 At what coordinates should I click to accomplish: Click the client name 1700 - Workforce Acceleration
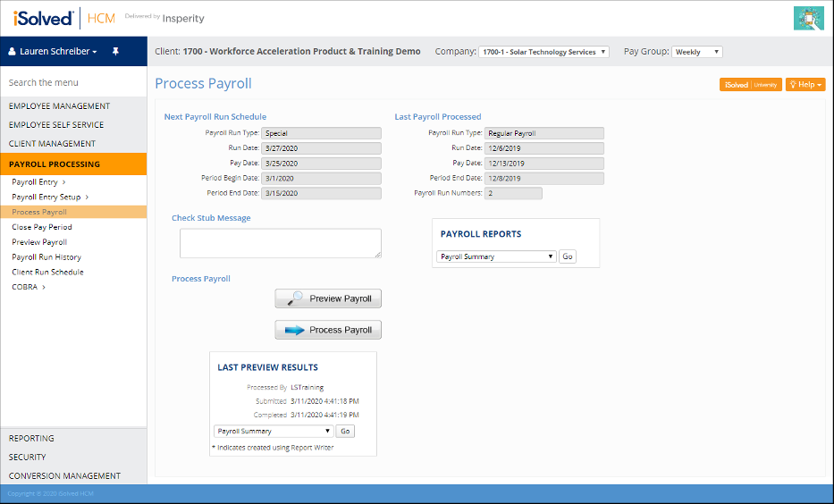301,52
